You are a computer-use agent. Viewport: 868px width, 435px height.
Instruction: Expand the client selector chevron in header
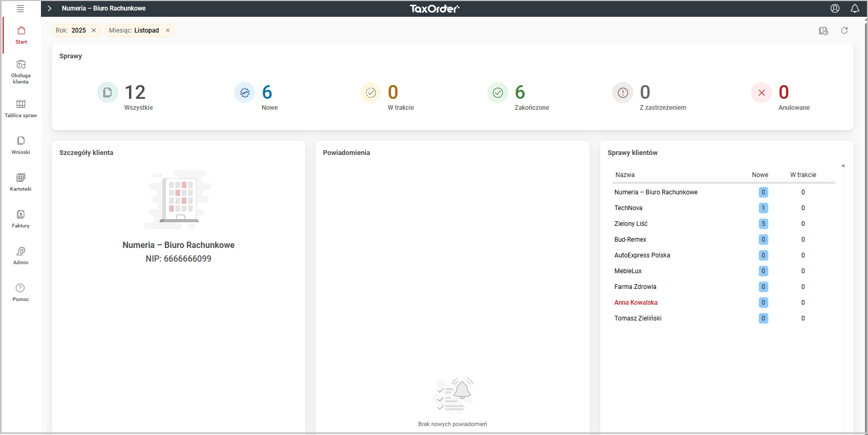tap(49, 8)
